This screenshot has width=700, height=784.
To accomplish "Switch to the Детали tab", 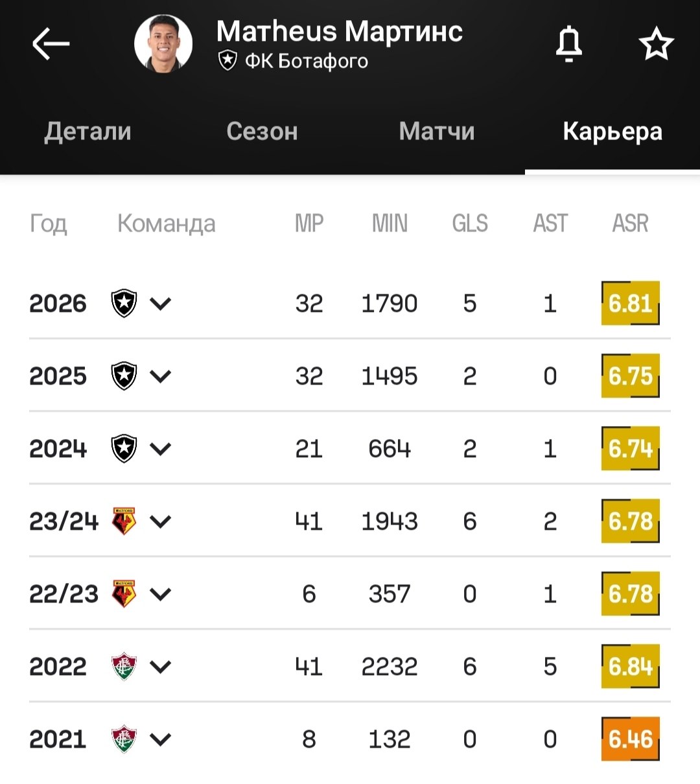I will pos(87,131).
